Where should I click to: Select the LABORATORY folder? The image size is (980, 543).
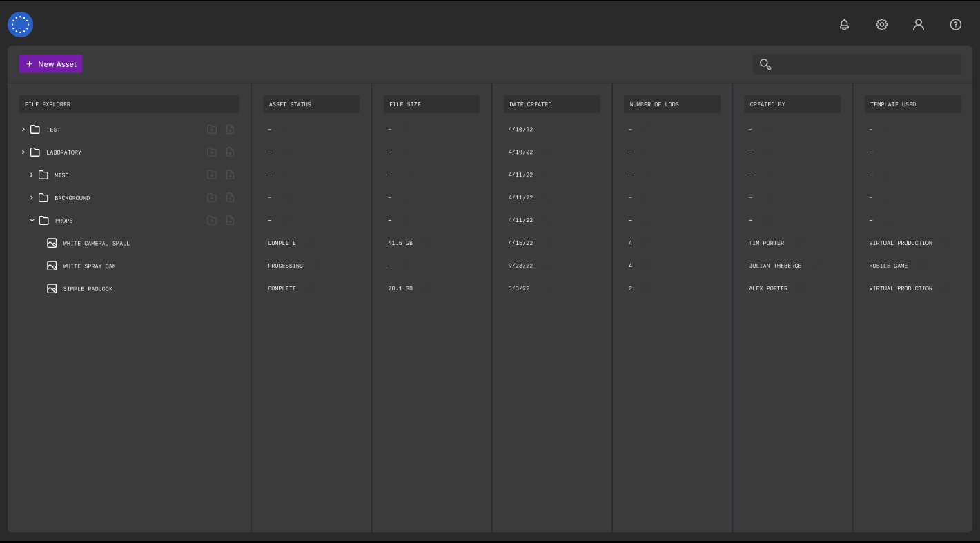[63, 152]
